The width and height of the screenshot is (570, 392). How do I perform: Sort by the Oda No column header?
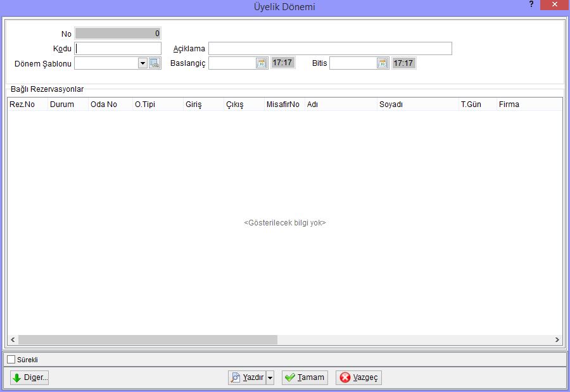110,104
